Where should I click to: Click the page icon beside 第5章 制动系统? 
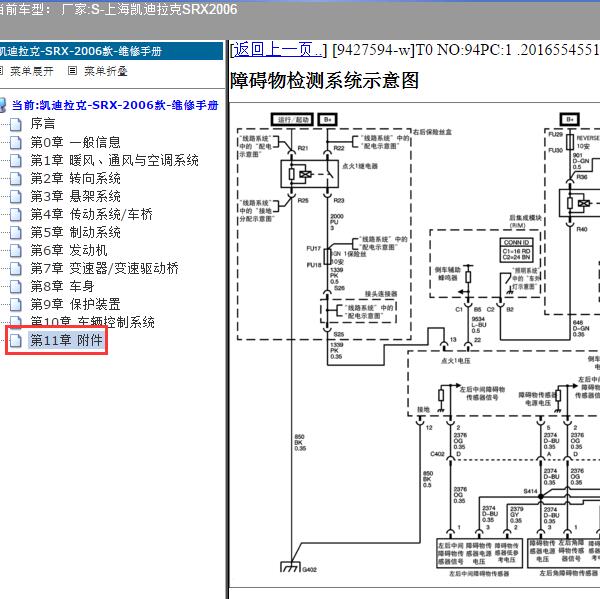(x=16, y=232)
